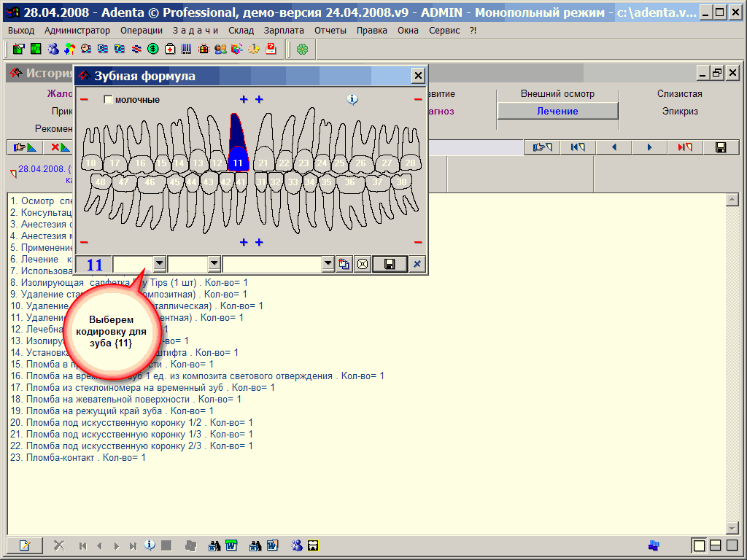Click the green clover toolbar icon
Viewport: 747px width, 560px height.
point(302,49)
